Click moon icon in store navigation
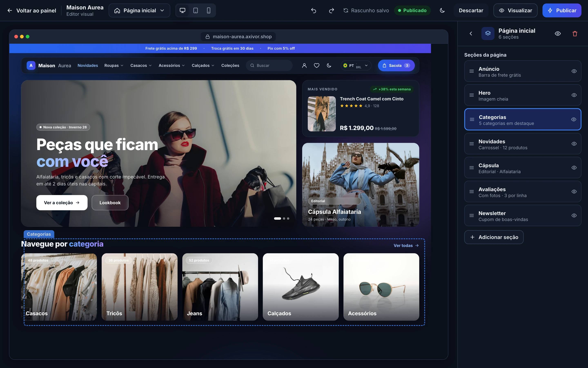The height and width of the screenshot is (368, 588). click(x=329, y=65)
